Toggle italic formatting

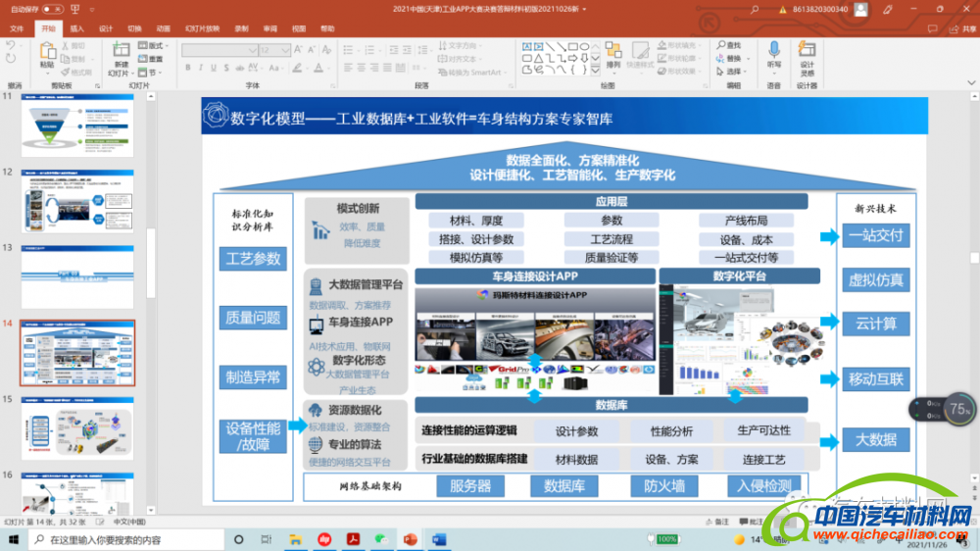pyautogui.click(x=201, y=68)
